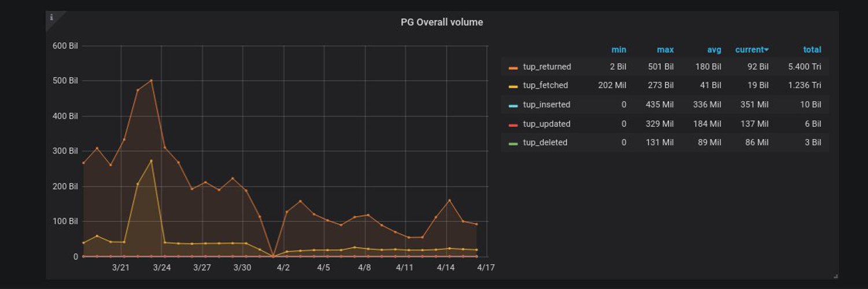Viewport: 868px width, 289px height.
Task: Toggle the tup_inserted series in legend
Action: pyautogui.click(x=546, y=105)
